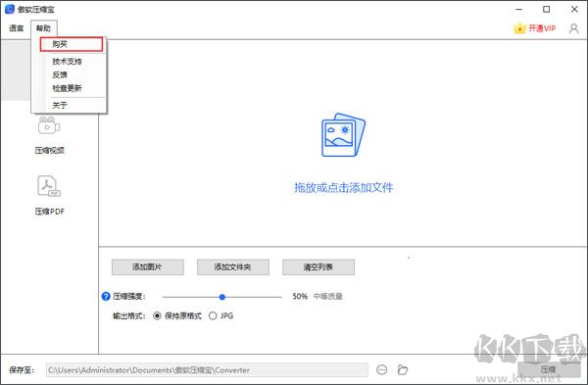Select the Compress Video camera icon
The width and height of the screenshot is (588, 385).
pos(49,125)
